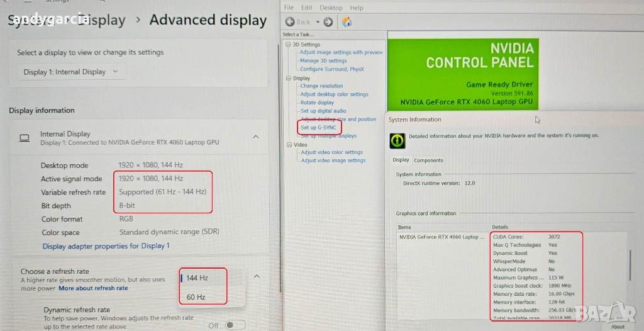This screenshot has height=331, width=644.
Task: Toggle the Dynamic refresh rate switch
Action: click(x=235, y=325)
